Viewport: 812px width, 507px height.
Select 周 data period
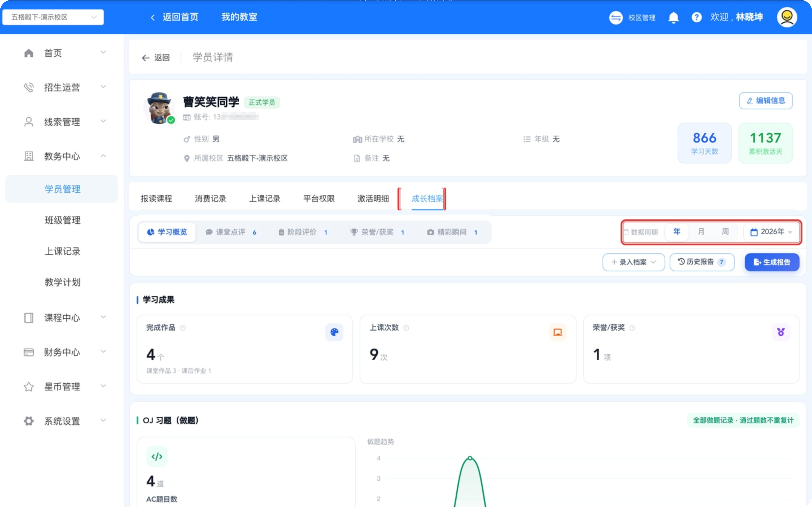pyautogui.click(x=725, y=232)
